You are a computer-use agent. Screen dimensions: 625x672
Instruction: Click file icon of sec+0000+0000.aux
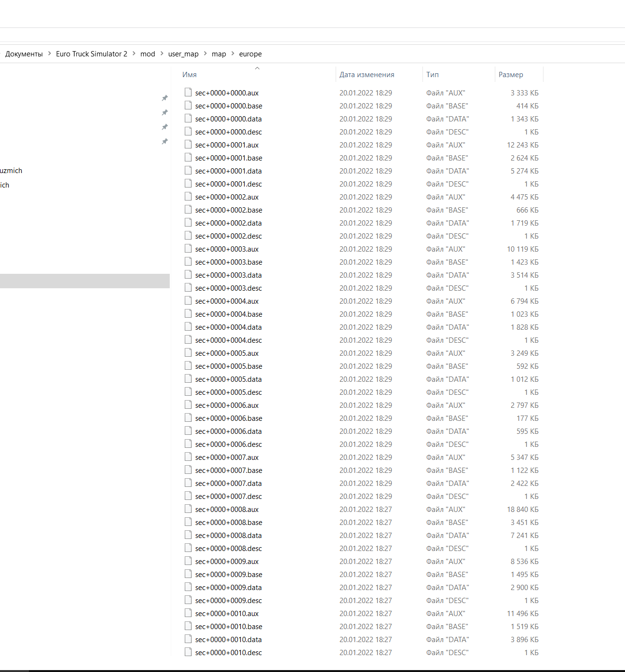(x=188, y=92)
